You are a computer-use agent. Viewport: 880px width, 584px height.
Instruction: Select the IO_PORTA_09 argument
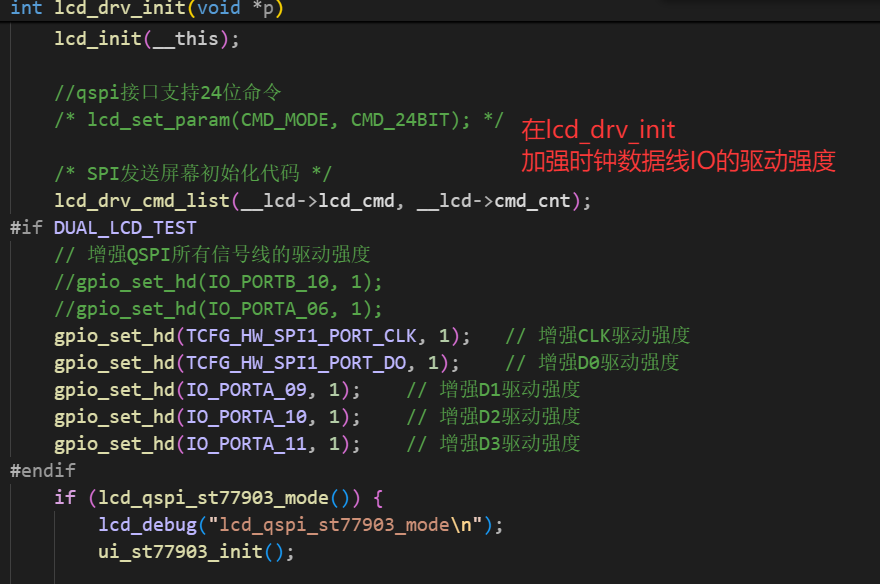coord(246,389)
